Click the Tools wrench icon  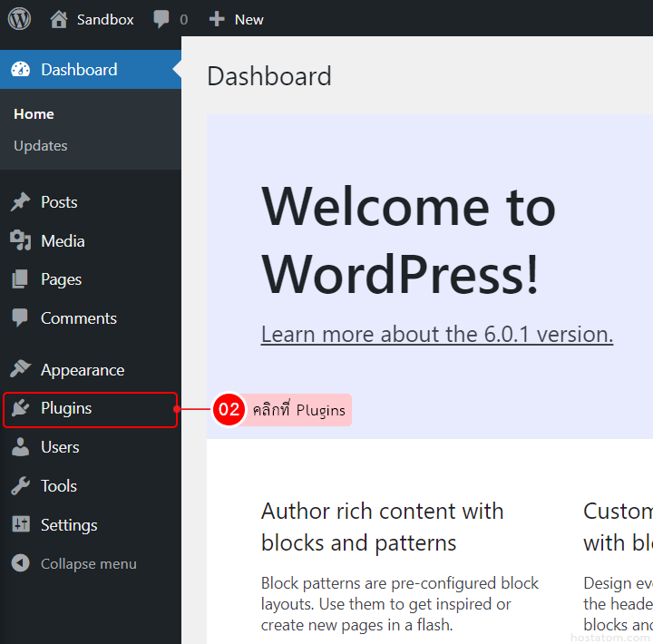click(x=20, y=486)
